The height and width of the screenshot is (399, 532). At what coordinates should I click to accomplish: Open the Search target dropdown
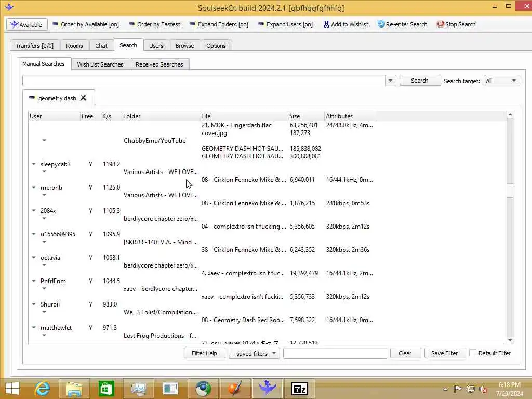click(501, 81)
